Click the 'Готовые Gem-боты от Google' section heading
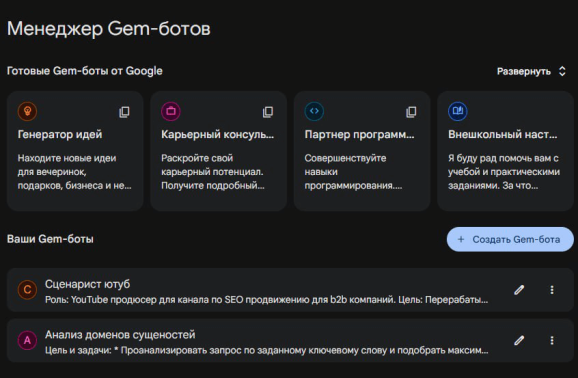Viewport: 578px width, 378px height. [85, 71]
